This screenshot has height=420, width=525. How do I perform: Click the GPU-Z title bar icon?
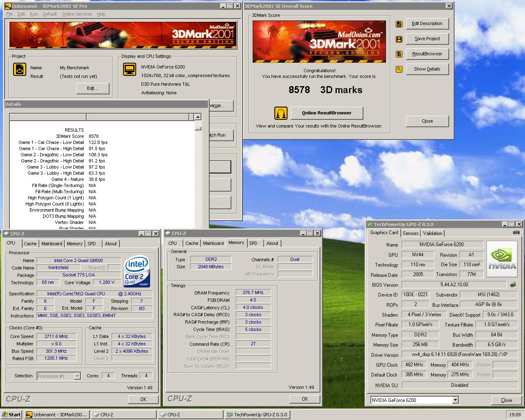click(x=370, y=224)
